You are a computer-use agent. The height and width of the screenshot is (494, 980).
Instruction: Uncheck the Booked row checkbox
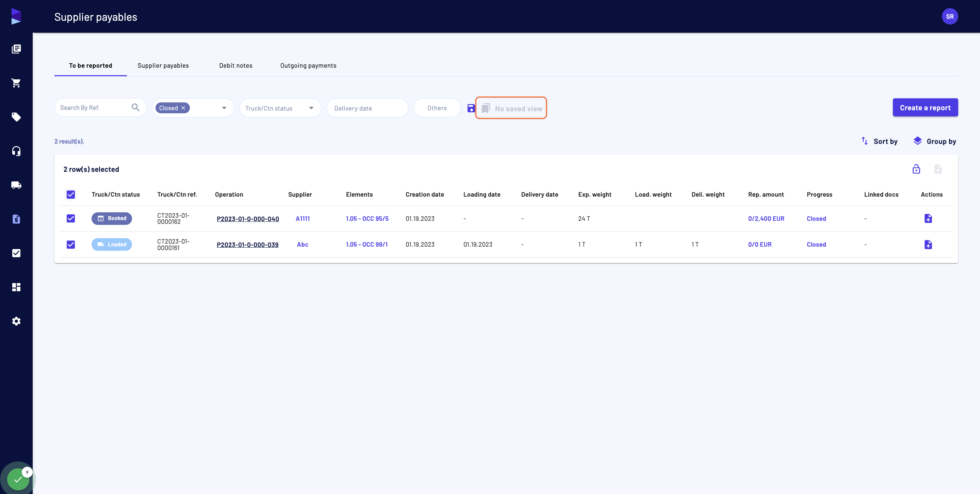pos(71,218)
